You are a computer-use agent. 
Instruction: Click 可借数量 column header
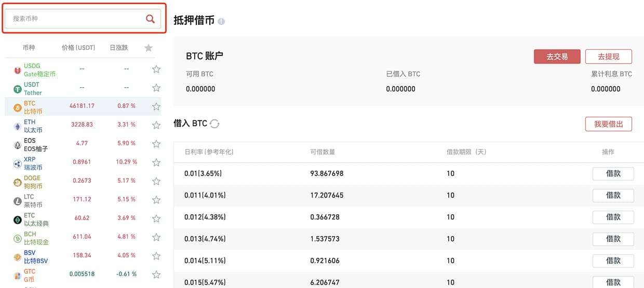click(x=323, y=152)
